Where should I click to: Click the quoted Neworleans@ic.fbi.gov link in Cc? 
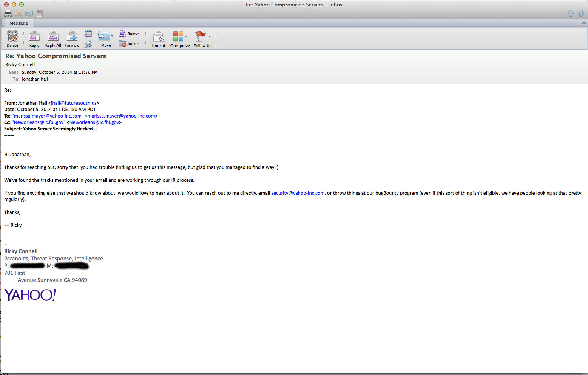tap(39, 122)
